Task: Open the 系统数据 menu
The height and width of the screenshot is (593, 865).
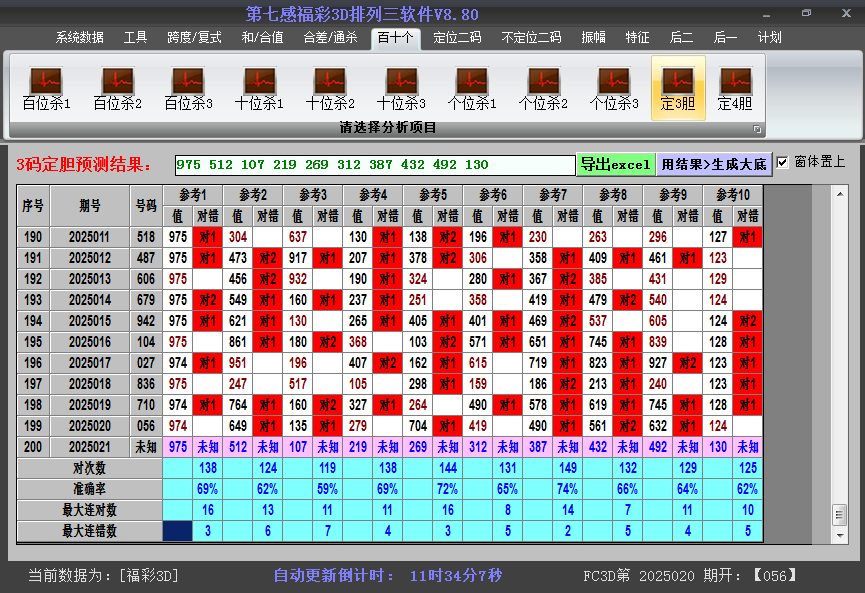Action: (80, 38)
